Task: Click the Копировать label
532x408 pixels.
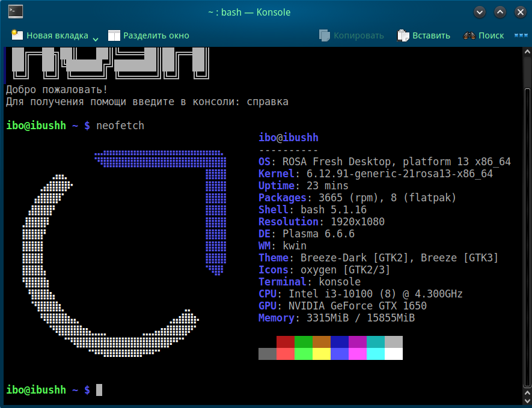Action: click(x=359, y=35)
